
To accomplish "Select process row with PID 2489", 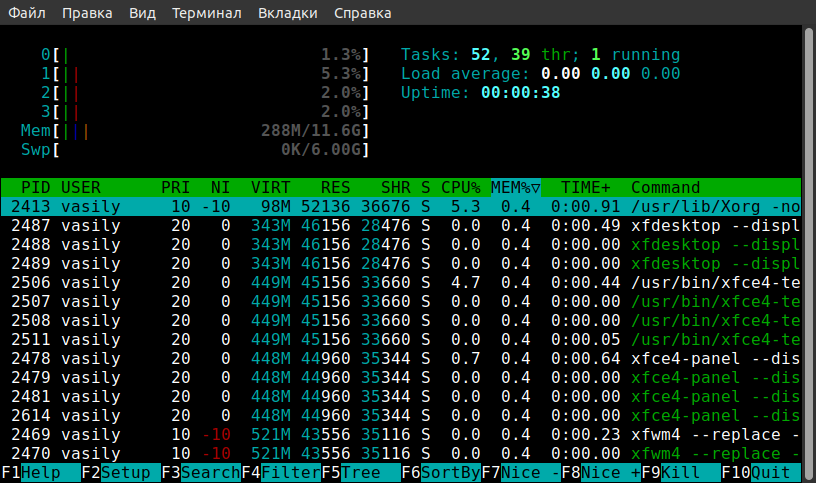I will tap(401, 263).
